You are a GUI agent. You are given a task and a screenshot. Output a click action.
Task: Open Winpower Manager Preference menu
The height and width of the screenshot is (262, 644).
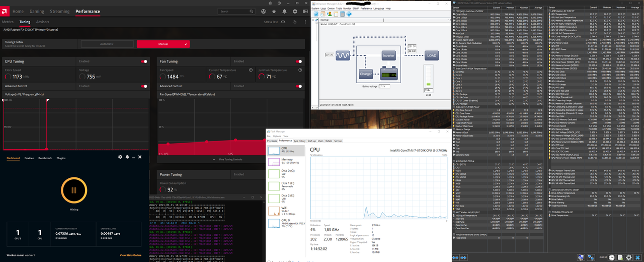point(366,8)
